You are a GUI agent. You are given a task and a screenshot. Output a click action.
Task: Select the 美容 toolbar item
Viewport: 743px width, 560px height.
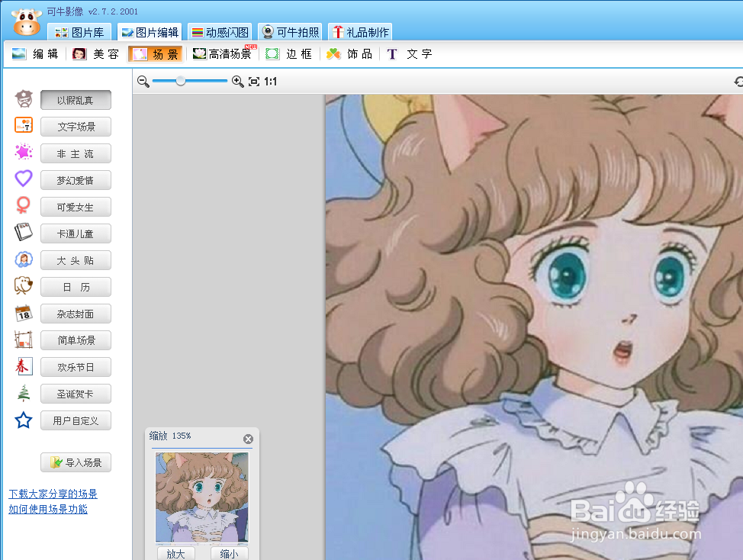coord(95,54)
